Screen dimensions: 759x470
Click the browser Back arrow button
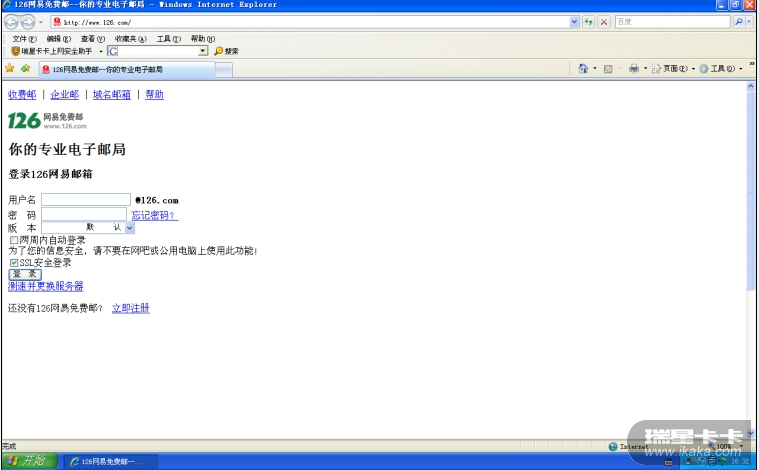pyautogui.click(x=11, y=22)
